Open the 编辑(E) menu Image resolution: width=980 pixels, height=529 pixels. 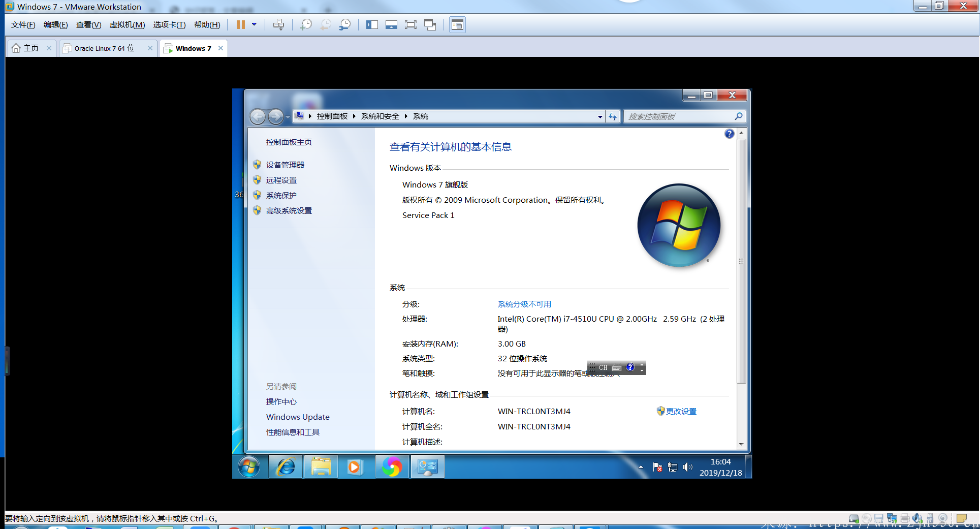point(56,25)
